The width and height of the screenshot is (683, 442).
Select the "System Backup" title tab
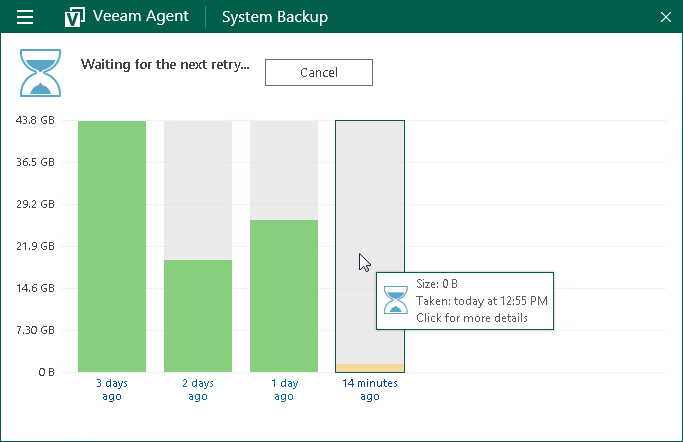[x=274, y=17]
